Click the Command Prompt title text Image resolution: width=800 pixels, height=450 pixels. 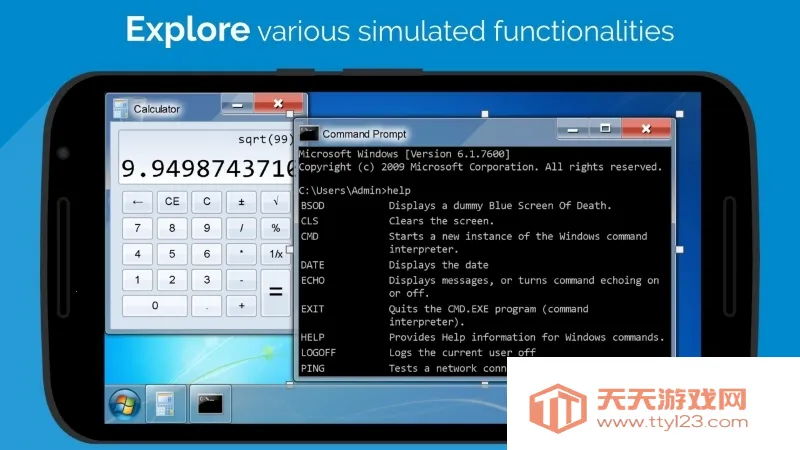364,134
